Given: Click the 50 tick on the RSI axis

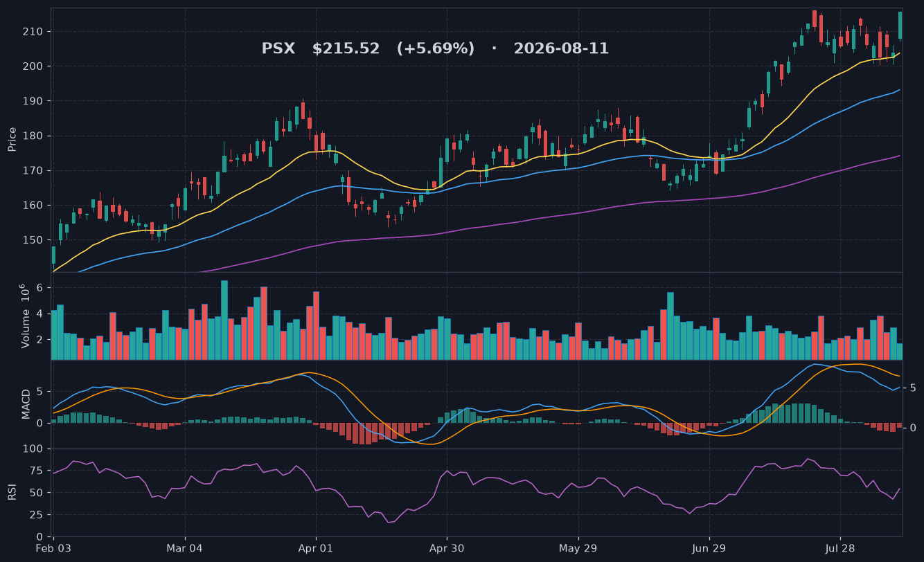Looking at the screenshot, I should pos(36,493).
